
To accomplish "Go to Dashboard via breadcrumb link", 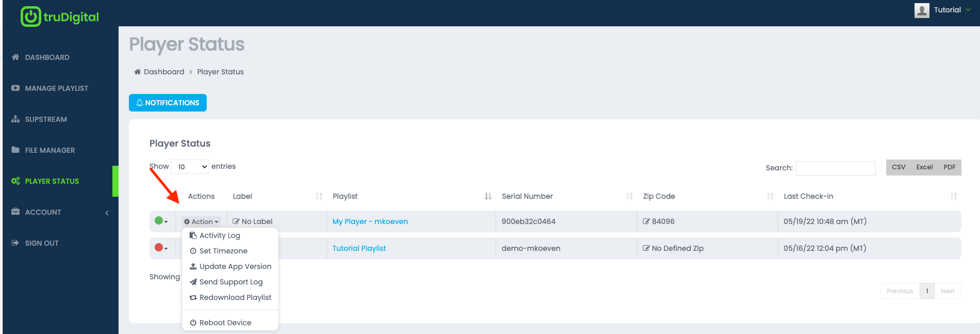I will pos(164,72).
